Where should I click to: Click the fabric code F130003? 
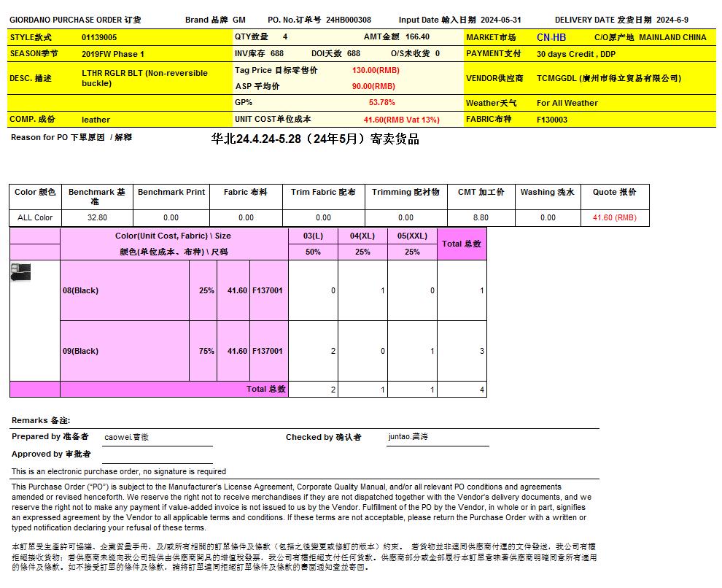[x=552, y=120]
